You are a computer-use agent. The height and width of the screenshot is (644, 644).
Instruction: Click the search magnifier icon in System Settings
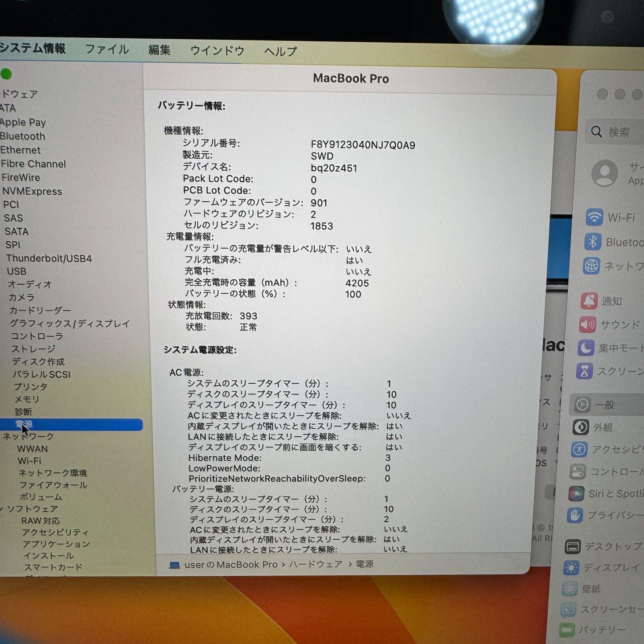pos(597,131)
